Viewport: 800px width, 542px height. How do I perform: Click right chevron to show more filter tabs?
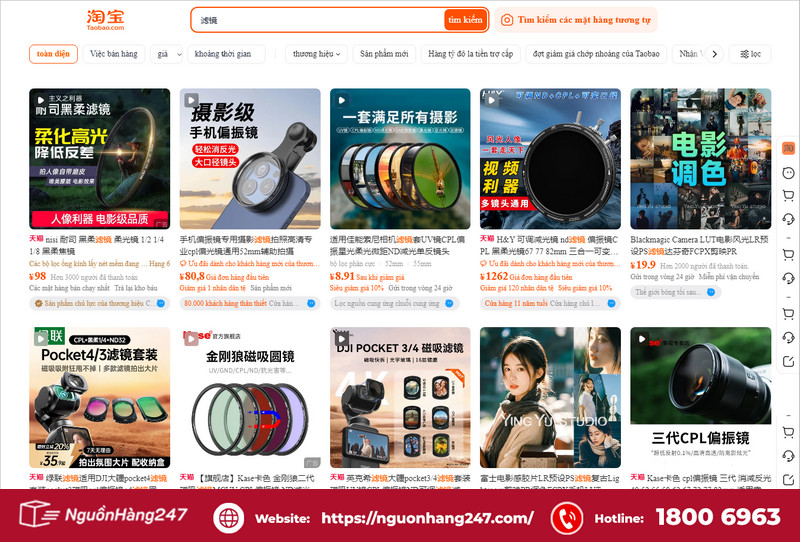714,54
